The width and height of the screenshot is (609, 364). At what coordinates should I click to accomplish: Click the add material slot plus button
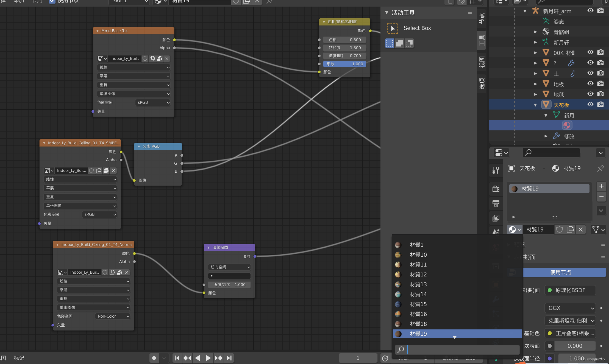click(601, 186)
